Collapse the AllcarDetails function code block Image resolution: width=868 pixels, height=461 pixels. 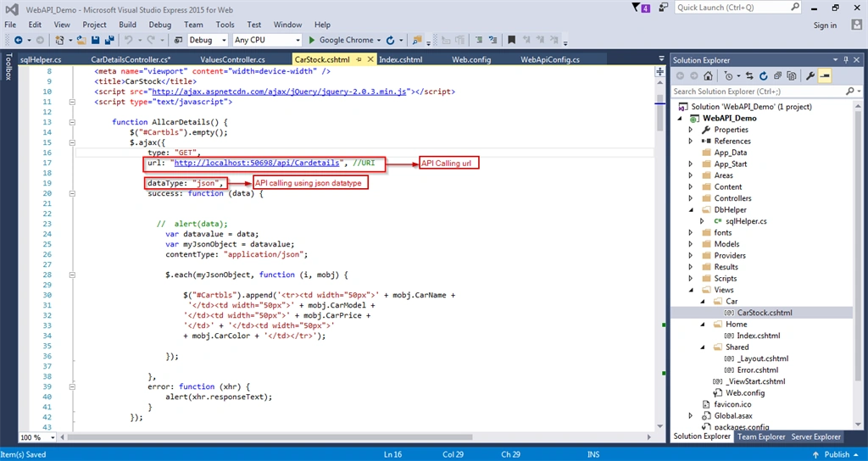coord(72,122)
